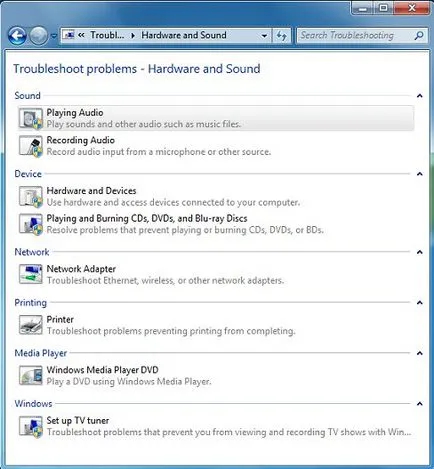434x469 pixels.
Task: Show hidden breadcrumb levels via double chevron
Action: 81,35
